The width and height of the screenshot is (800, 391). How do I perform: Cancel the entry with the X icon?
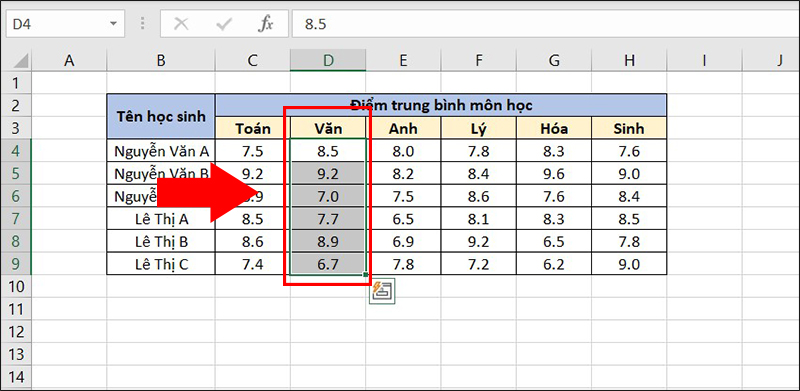(182, 23)
